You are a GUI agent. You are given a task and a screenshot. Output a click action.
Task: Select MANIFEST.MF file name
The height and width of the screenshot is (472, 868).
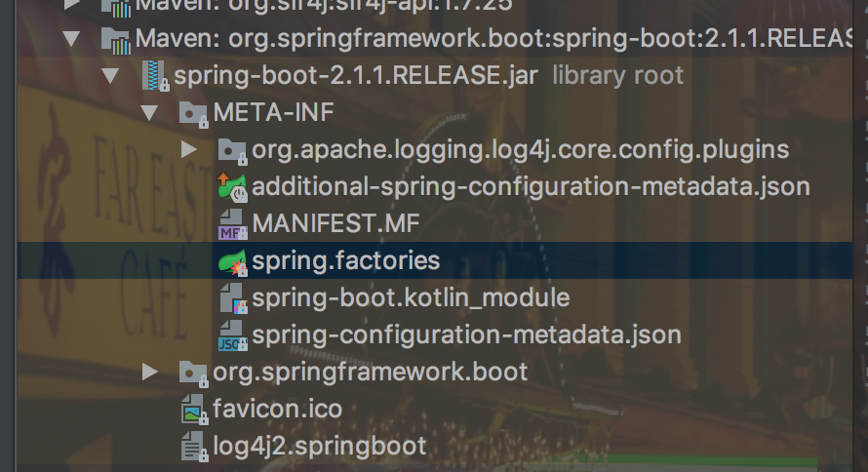pos(336,224)
